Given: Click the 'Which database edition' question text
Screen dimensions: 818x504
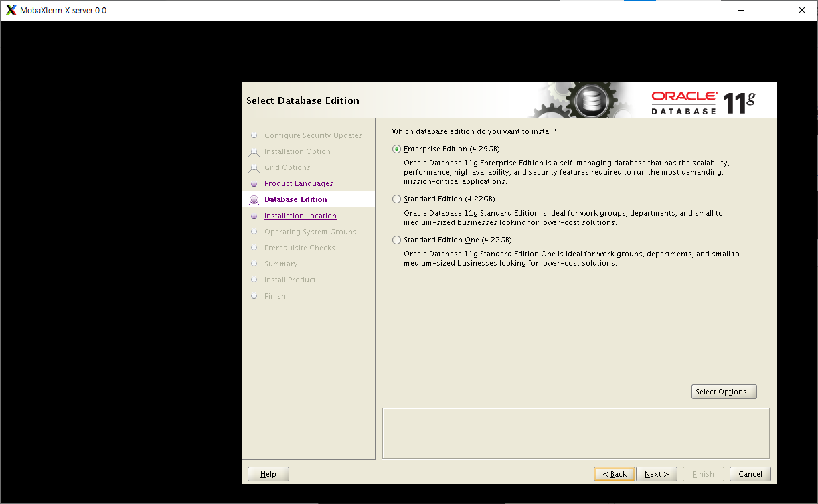Looking at the screenshot, I should 474,131.
